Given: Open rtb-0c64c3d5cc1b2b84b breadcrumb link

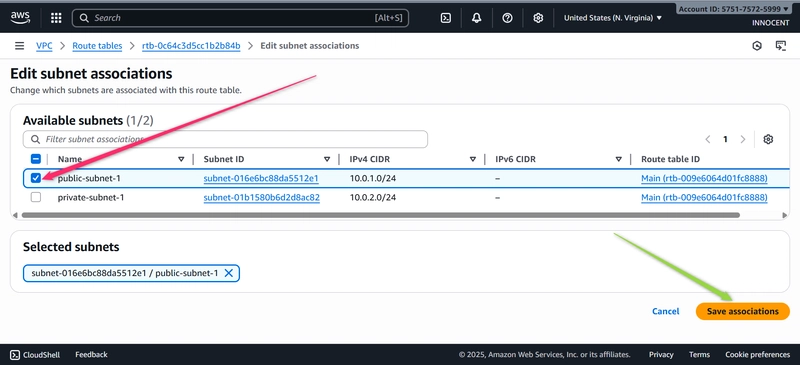Looking at the screenshot, I should (191, 46).
